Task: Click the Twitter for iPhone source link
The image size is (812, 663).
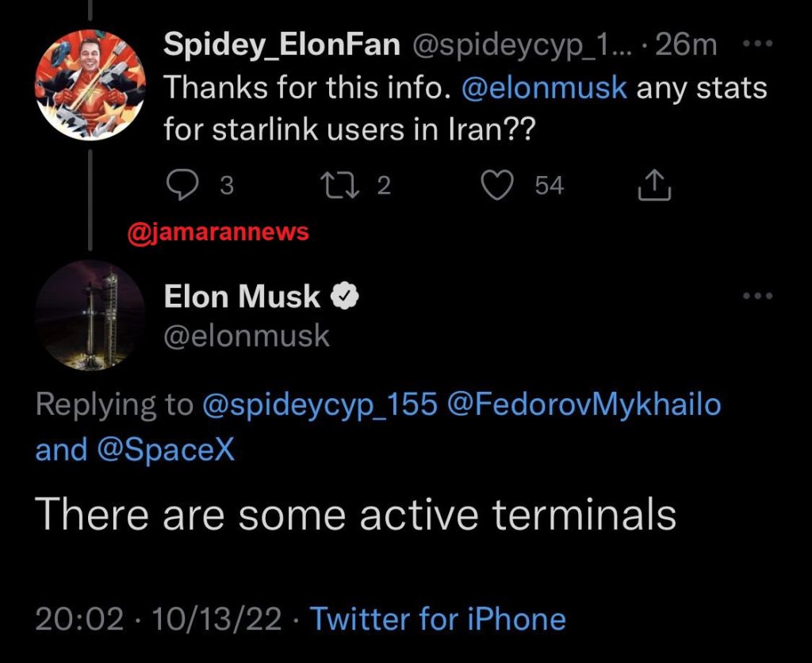Action: [x=438, y=619]
